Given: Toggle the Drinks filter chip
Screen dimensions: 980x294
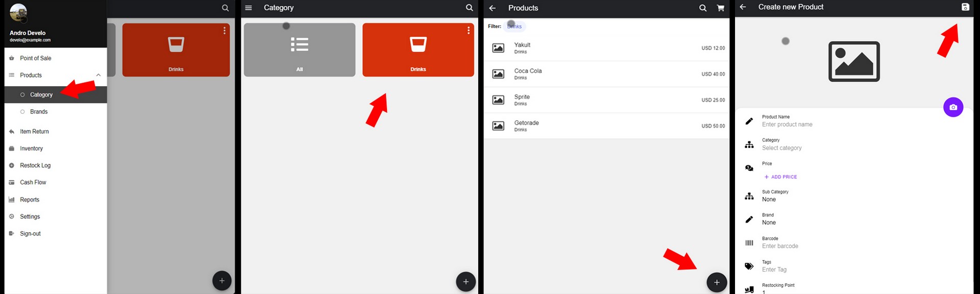Looking at the screenshot, I should 514,27.
